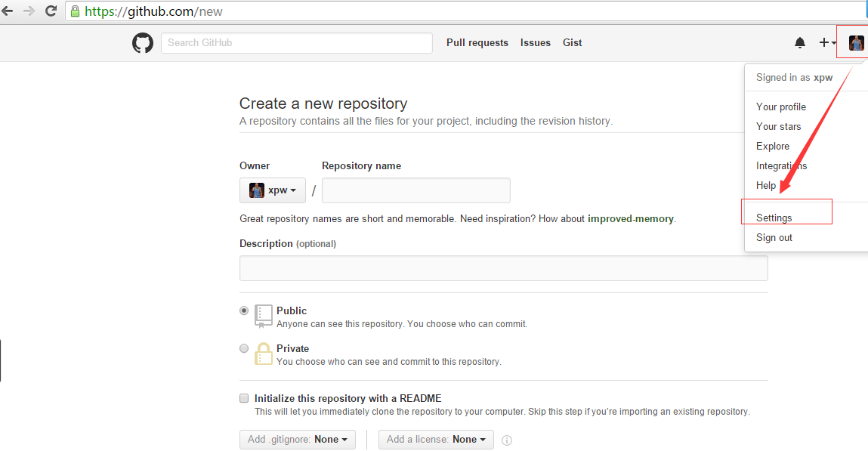The image size is (868, 451).
Task: Click the Owner label
Action: tap(255, 165)
